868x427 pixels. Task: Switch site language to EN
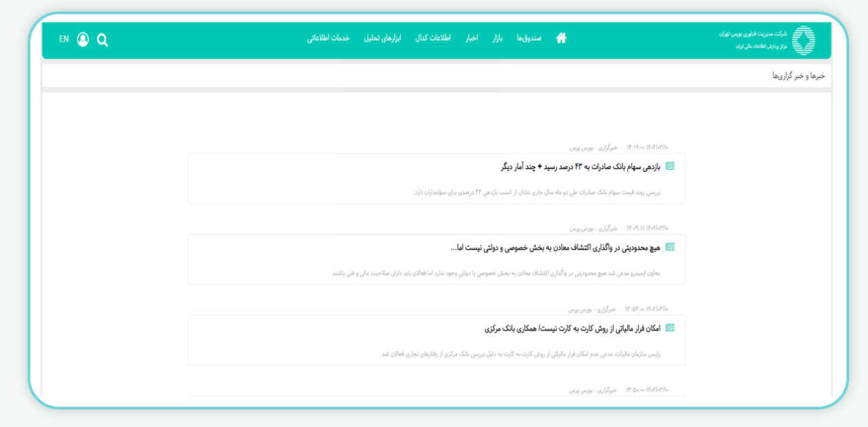[64, 39]
